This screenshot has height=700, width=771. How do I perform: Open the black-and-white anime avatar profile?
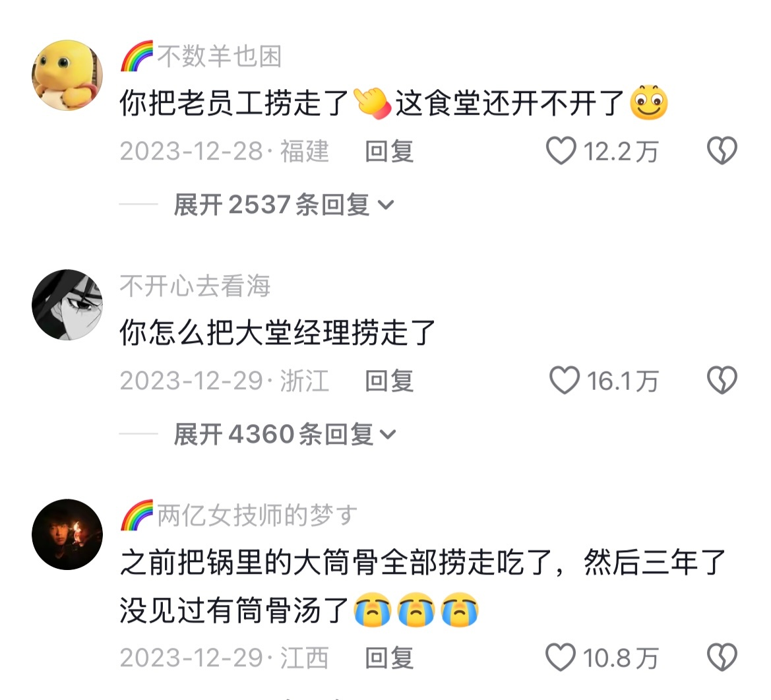tap(67, 305)
